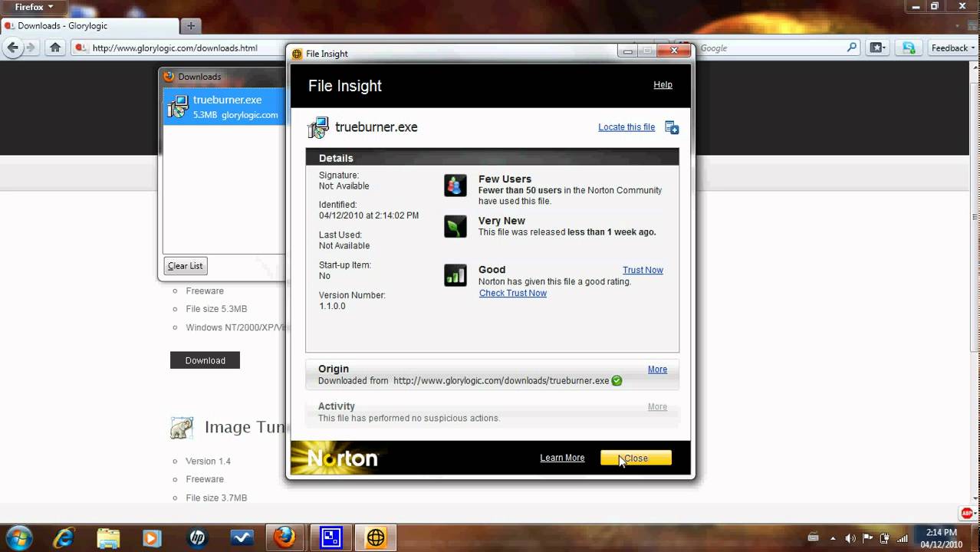
Task: Select the Downloads - Glorylogic tab
Action: point(89,25)
